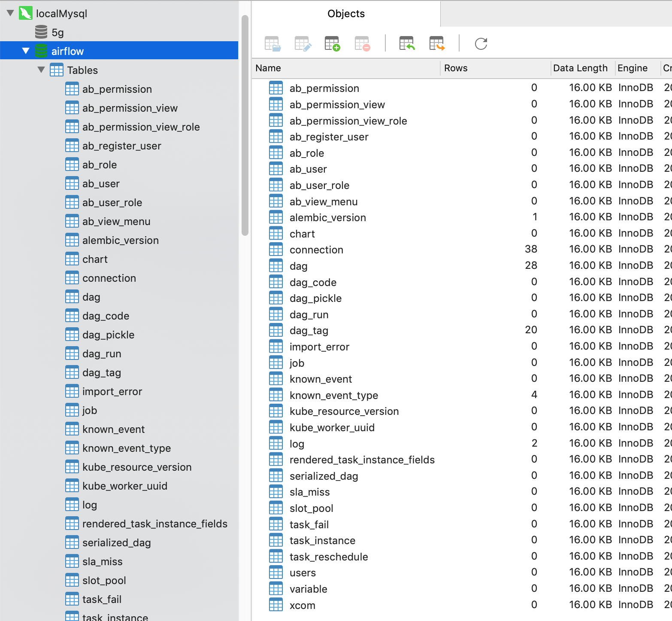Select the dag_run row in Objects list
This screenshot has width=672, height=621.
coord(462,314)
